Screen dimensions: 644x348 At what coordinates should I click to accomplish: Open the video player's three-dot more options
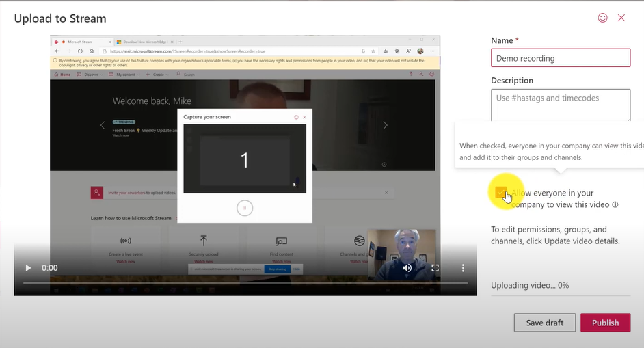[463, 268]
